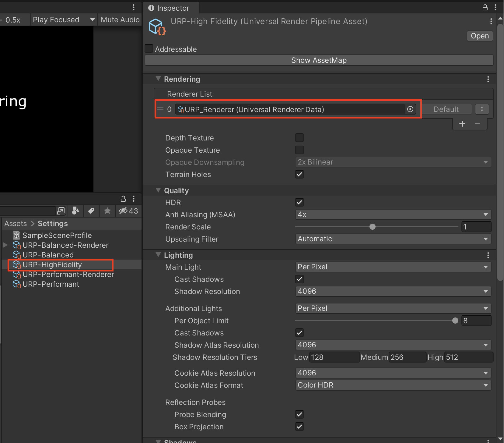Click the Medium shadow resolution tier field
This screenshot has width=504, height=443.
point(407,357)
